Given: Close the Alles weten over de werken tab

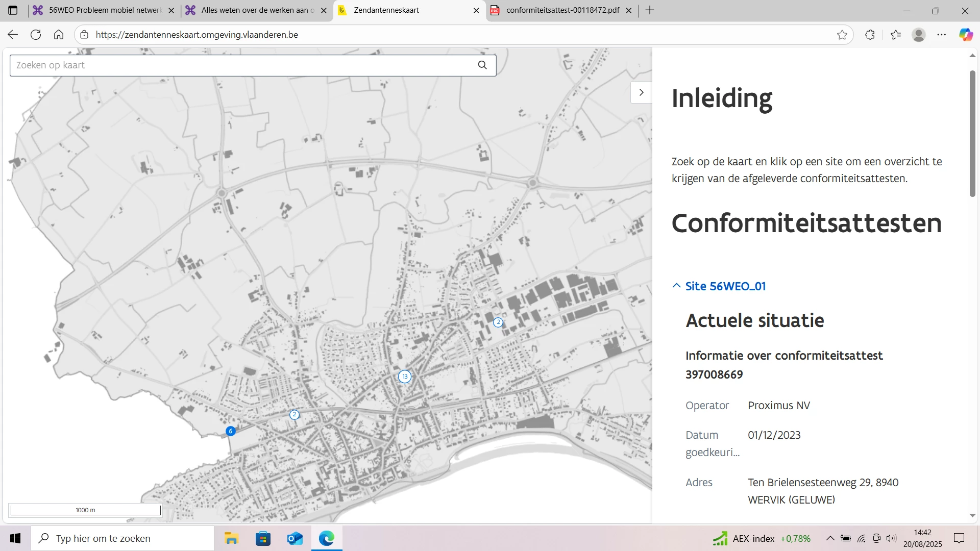Looking at the screenshot, I should pos(324,10).
